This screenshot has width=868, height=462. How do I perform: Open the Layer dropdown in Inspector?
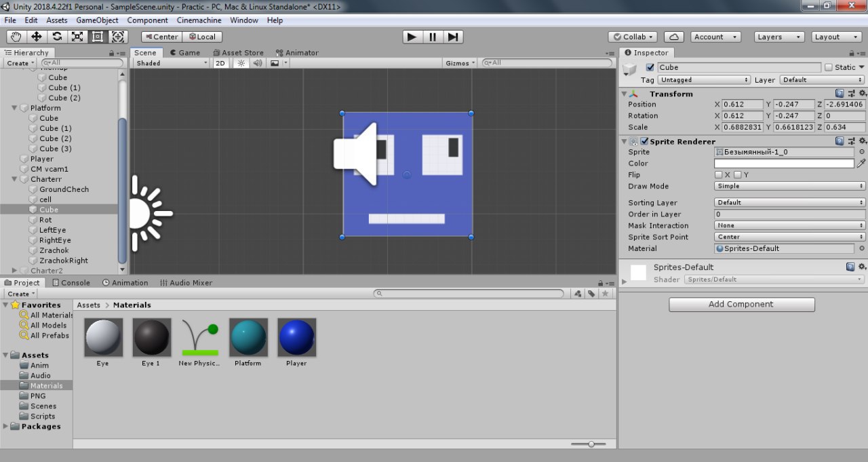tap(823, 79)
